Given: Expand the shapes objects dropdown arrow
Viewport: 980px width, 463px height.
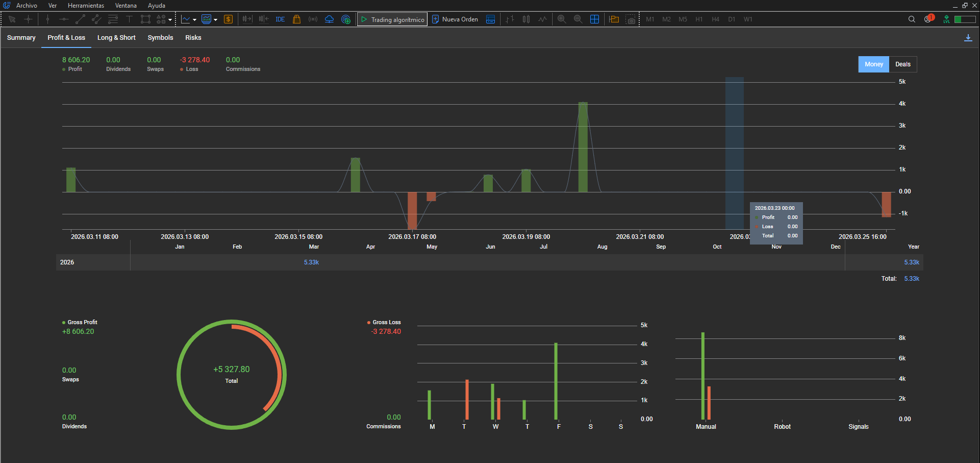Looking at the screenshot, I should point(170,20).
